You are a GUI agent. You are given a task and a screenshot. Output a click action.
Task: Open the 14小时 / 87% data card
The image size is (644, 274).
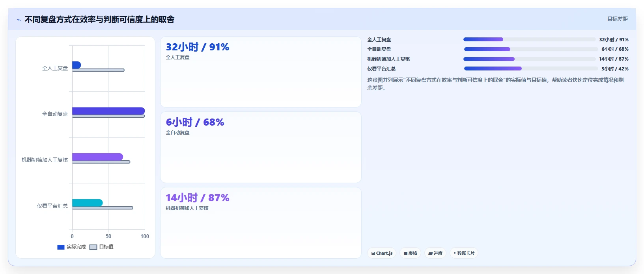pyautogui.click(x=261, y=223)
